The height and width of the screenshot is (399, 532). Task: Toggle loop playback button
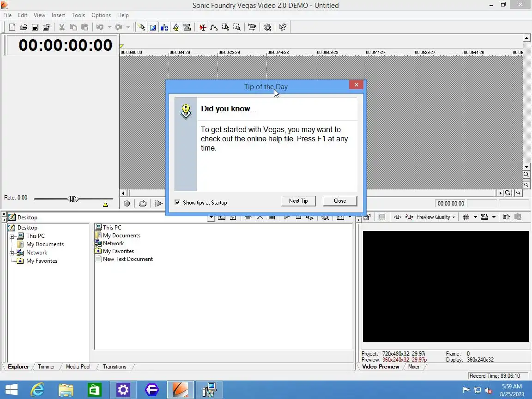[x=143, y=203]
